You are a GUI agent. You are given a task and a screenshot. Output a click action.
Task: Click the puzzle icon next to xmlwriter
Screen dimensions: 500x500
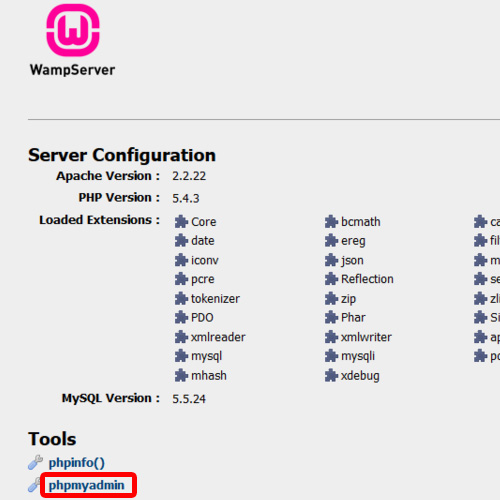331,337
